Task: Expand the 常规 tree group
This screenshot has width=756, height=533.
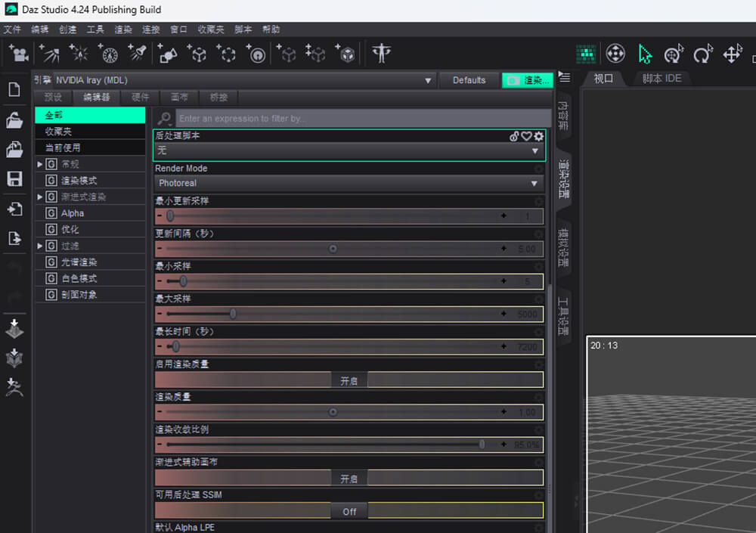Action: click(40, 165)
